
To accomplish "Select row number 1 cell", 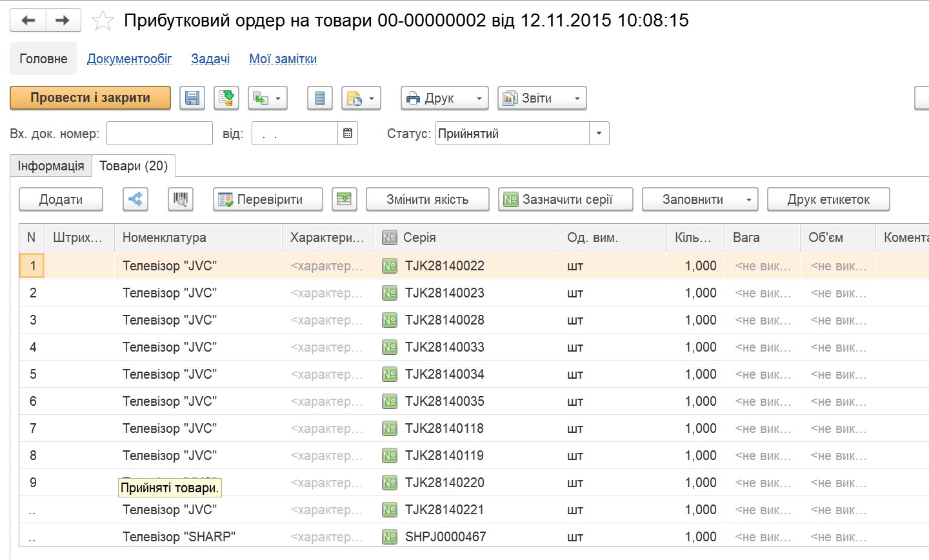I will (32, 266).
